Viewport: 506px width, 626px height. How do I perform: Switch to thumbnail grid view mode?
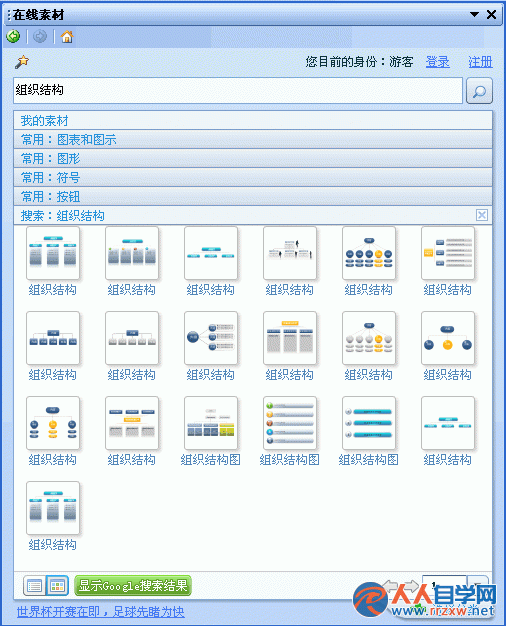pos(58,586)
